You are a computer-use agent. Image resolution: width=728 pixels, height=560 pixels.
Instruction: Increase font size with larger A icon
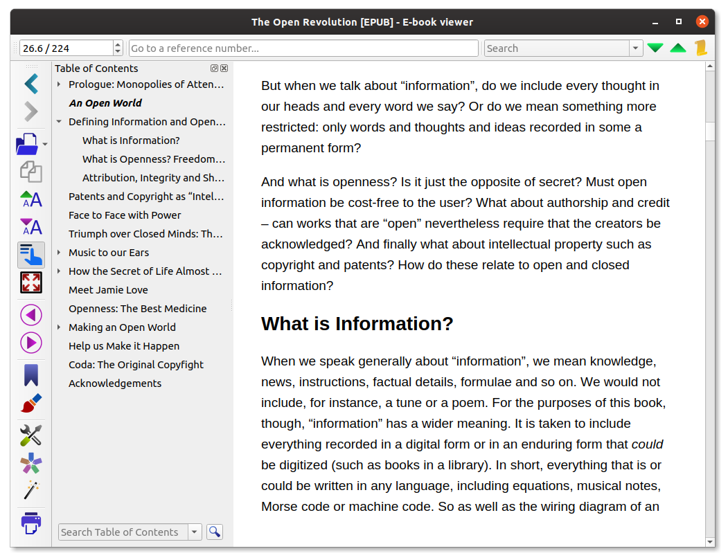30,199
